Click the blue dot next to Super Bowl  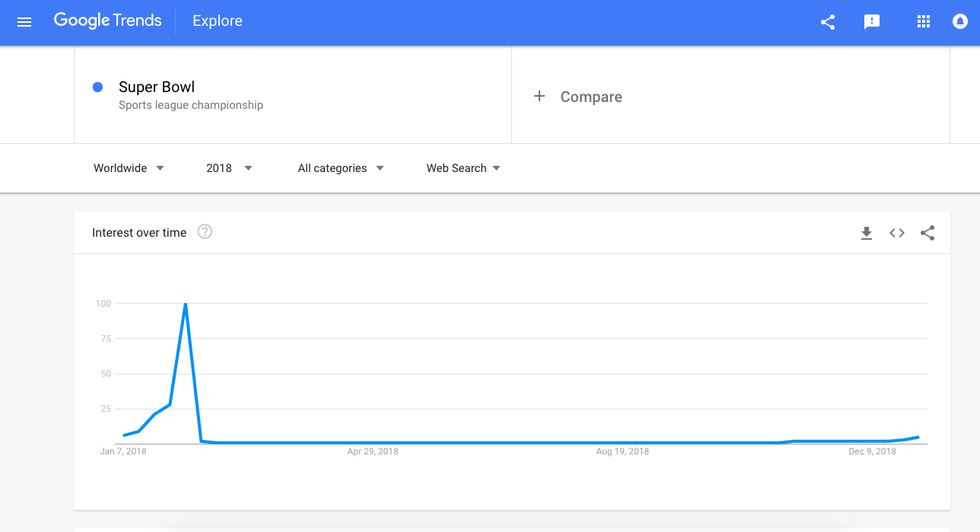point(97,87)
